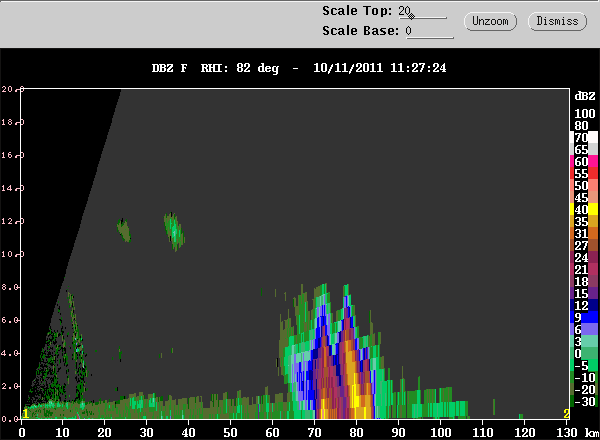Click the Scale Top label
Image resolution: width=600 pixels, height=440 pixels.
[x=357, y=11]
